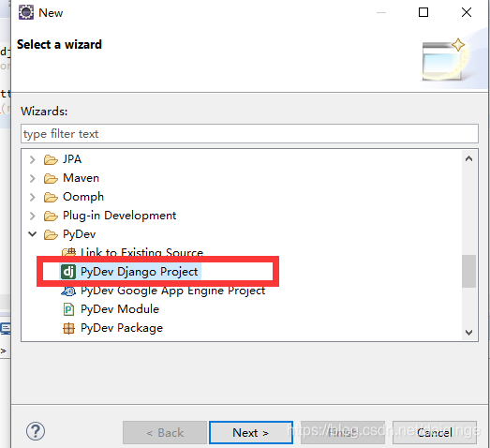Select the PyDev category label
This screenshot has width=490, height=448.
click(79, 234)
